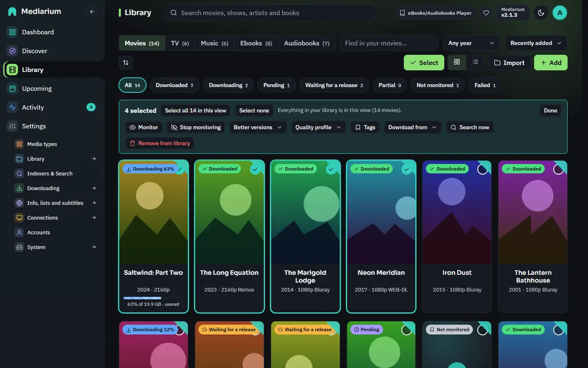Click the heart favorites icon
This screenshot has width=588, height=368.
pyautogui.click(x=486, y=13)
